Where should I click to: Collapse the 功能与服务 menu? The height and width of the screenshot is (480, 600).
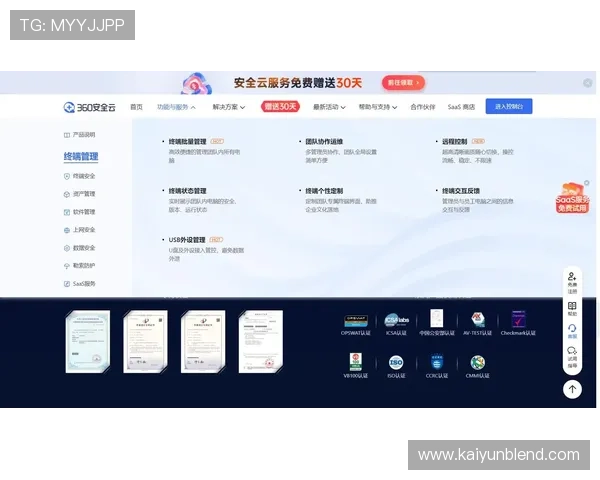click(176, 107)
